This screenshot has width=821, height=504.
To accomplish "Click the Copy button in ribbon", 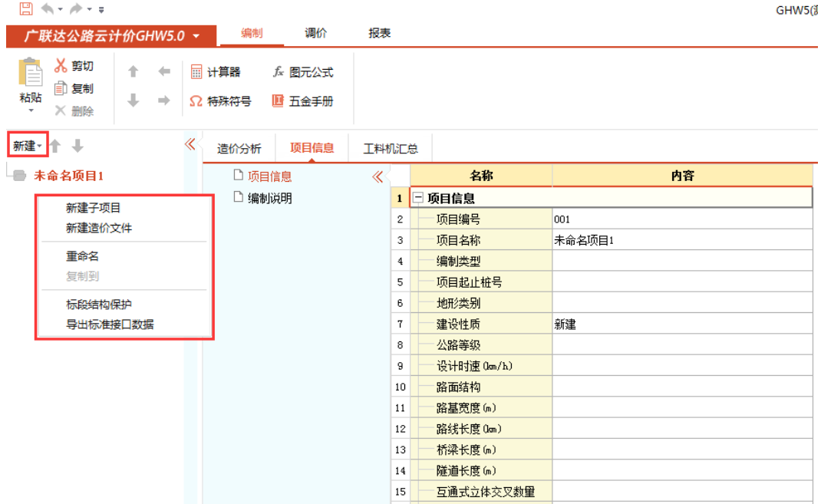I will [74, 89].
